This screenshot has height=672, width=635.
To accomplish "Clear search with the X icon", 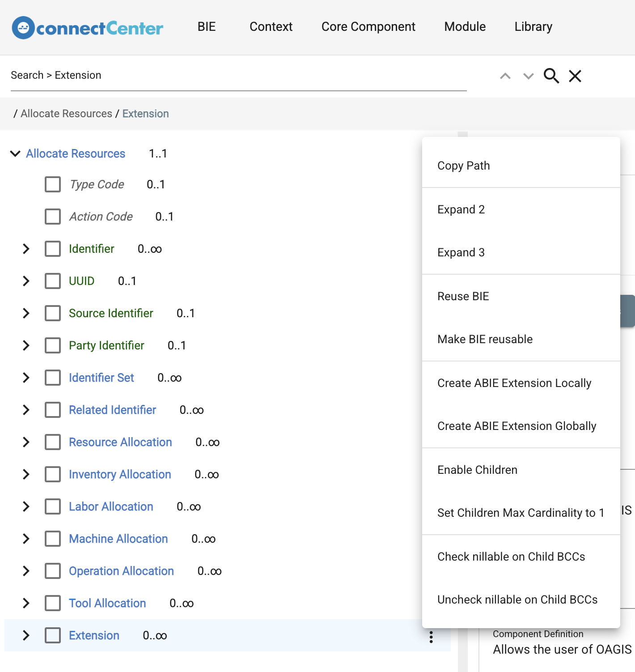I will [x=575, y=76].
